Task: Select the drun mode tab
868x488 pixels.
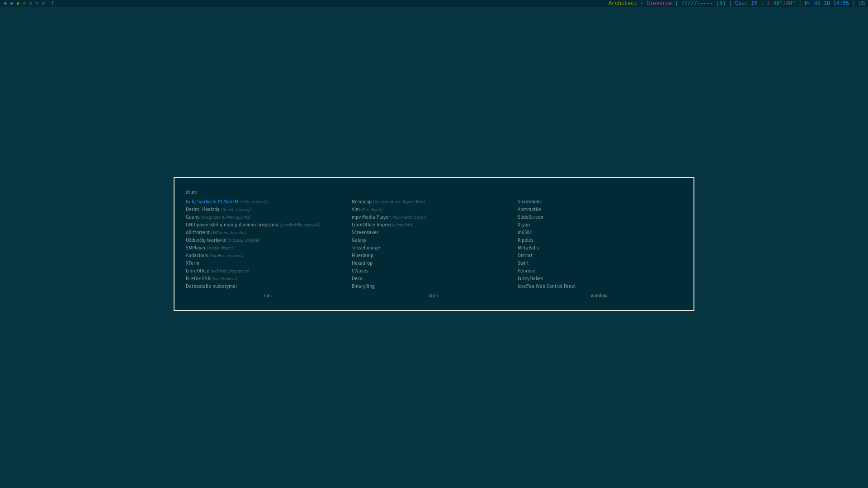Action: 433,296
